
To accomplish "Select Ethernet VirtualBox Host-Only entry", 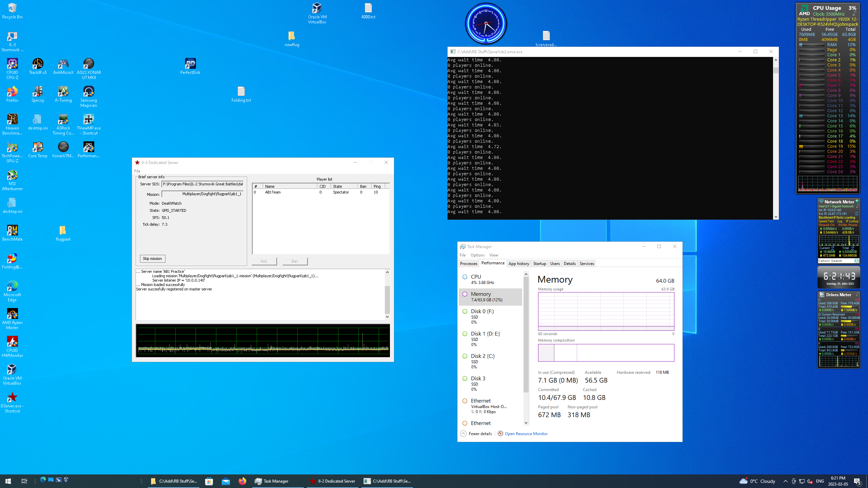I will [490, 406].
